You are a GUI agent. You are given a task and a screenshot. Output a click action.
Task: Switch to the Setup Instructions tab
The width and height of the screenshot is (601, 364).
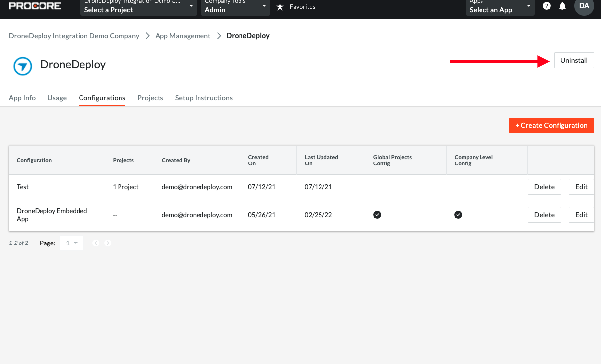pyautogui.click(x=203, y=98)
